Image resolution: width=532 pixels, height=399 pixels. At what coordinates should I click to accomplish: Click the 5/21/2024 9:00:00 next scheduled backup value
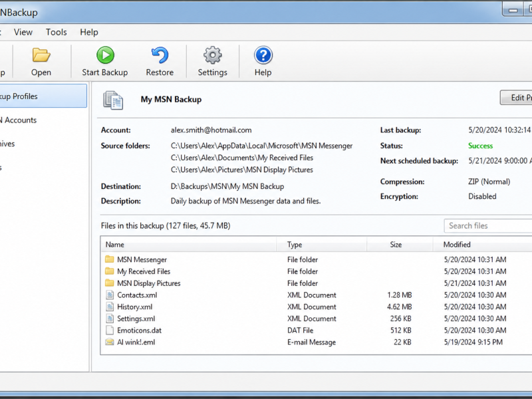[500, 160]
